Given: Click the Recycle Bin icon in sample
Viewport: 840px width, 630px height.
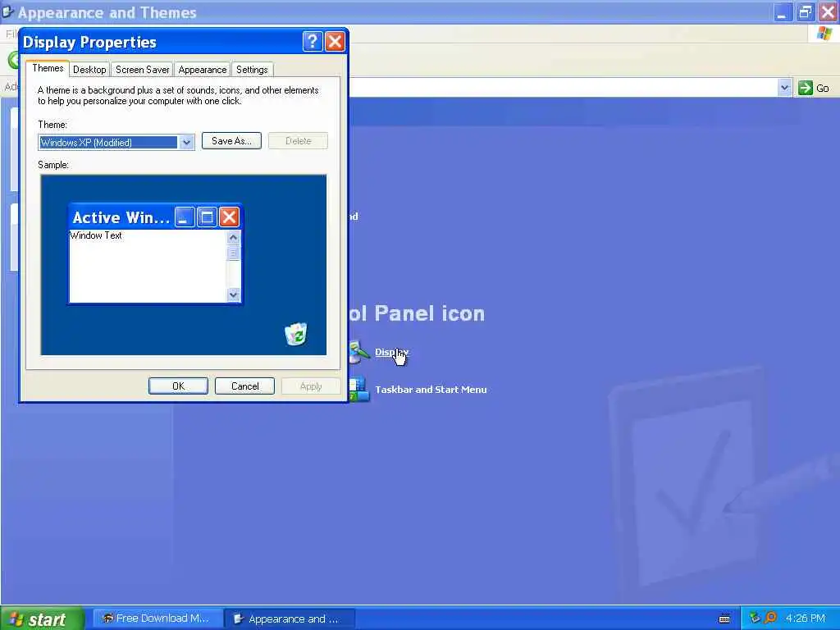Looking at the screenshot, I should coord(295,334).
